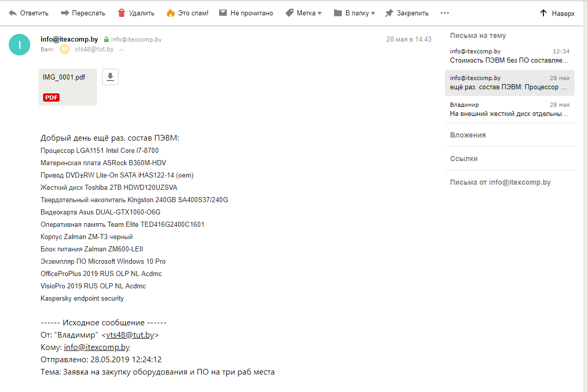Click line Экземпляр ПО Microsoft Windows 10 Pro
Image resolution: width=587 pixels, height=392 pixels.
tap(103, 261)
